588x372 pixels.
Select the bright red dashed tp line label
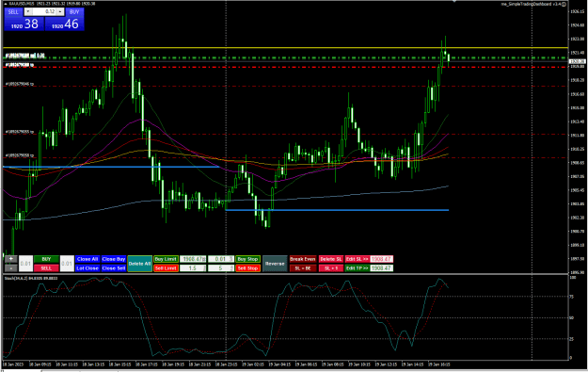point(20,65)
